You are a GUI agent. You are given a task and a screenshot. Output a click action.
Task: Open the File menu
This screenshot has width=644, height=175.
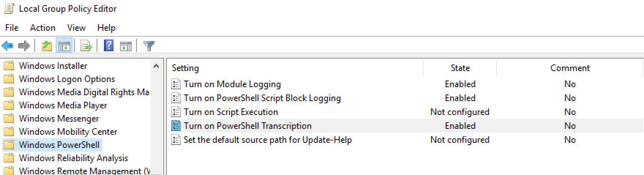coord(12,28)
